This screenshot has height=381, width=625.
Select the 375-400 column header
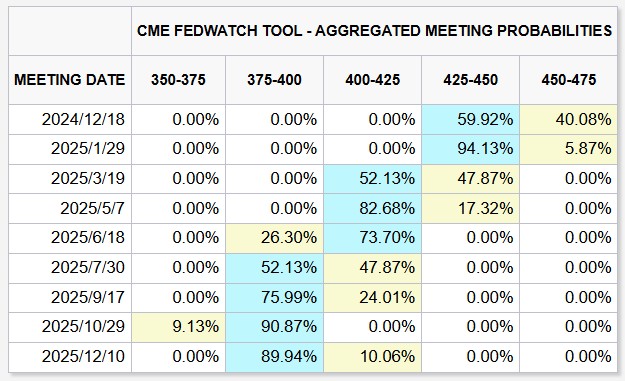pos(274,80)
